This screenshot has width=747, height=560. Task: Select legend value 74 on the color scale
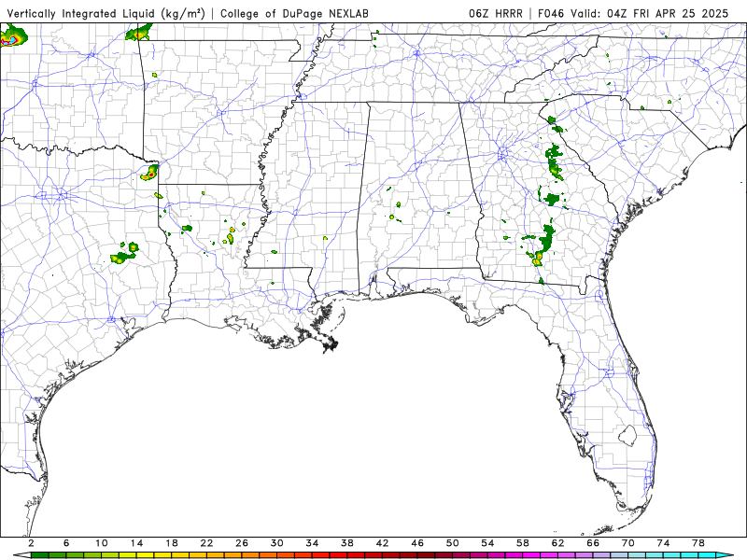point(664,543)
